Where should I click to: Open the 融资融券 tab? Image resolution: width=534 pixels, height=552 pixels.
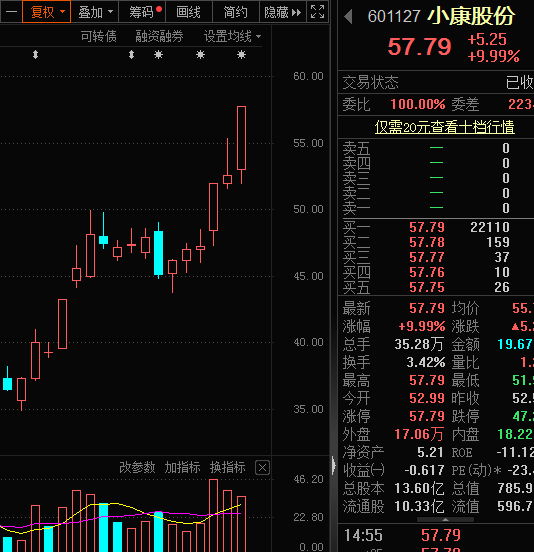(159, 36)
